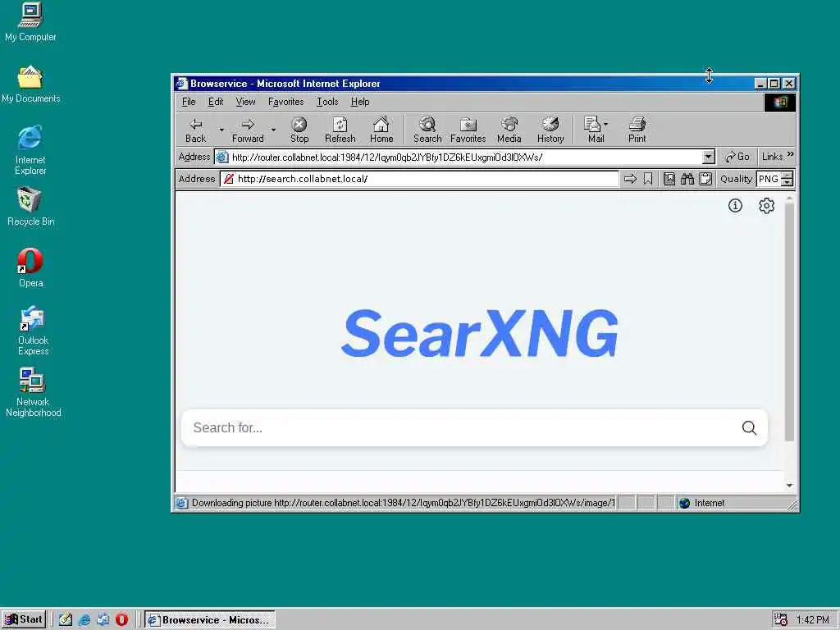The height and width of the screenshot is (630, 840).
Task: Click the SearXNG logo
Action: coord(479,333)
